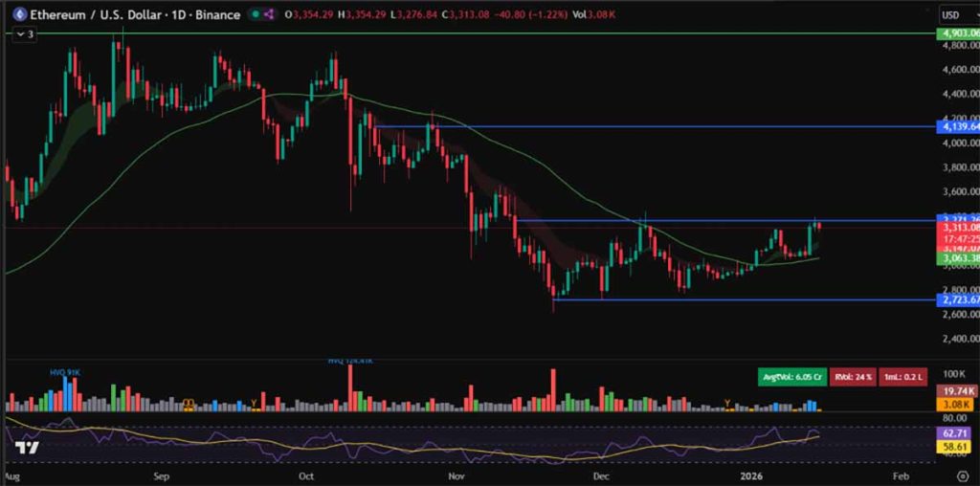Click the 3,063.38 green moving average label
Image resolution: width=980 pixels, height=486 pixels.
tap(958, 258)
